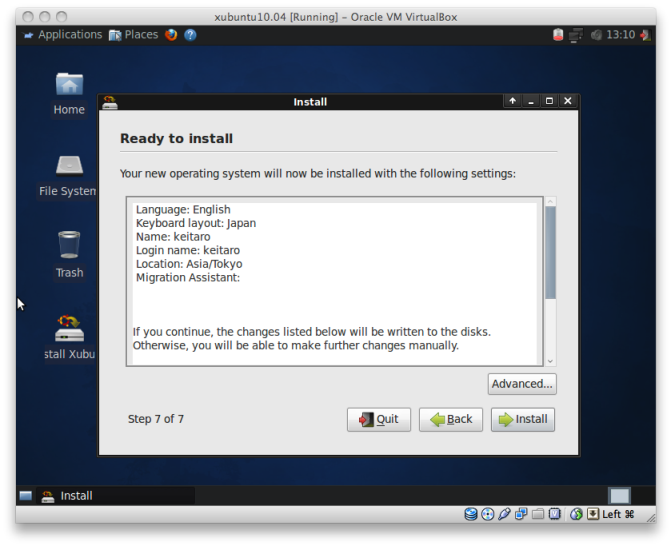Click the Left ⌘ host key indicator
Screen dimensions: 671x546
(x=618, y=514)
